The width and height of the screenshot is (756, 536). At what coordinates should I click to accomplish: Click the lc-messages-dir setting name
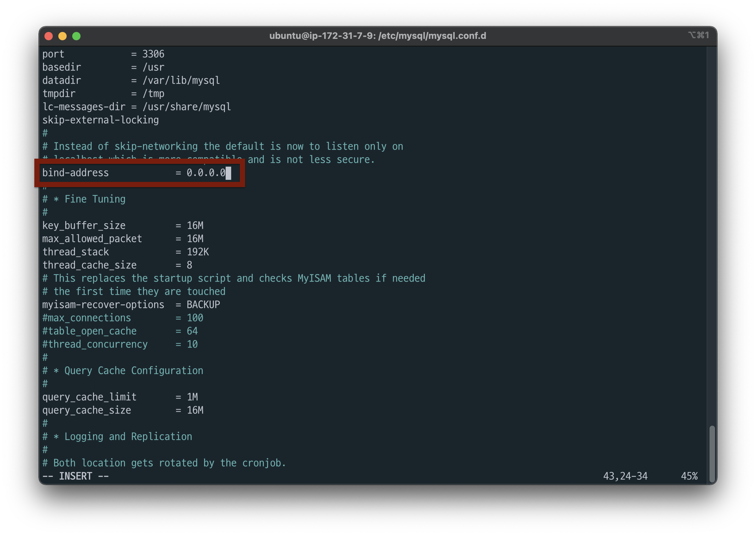pos(84,107)
